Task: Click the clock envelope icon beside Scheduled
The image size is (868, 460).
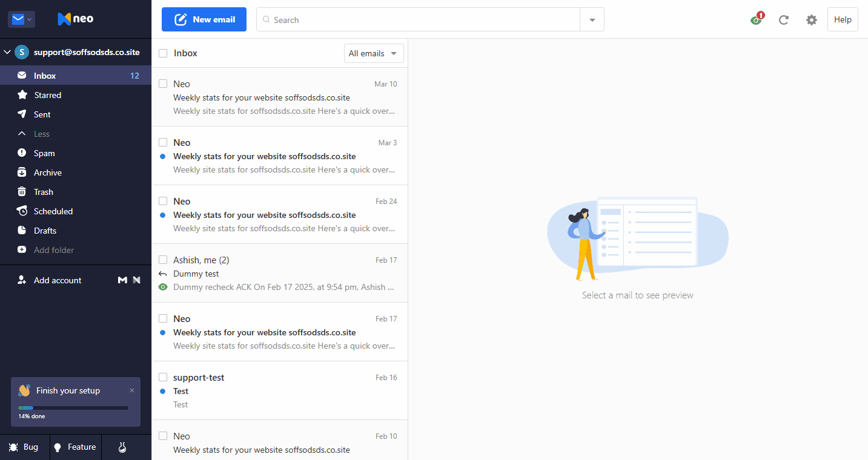Action: coord(22,211)
